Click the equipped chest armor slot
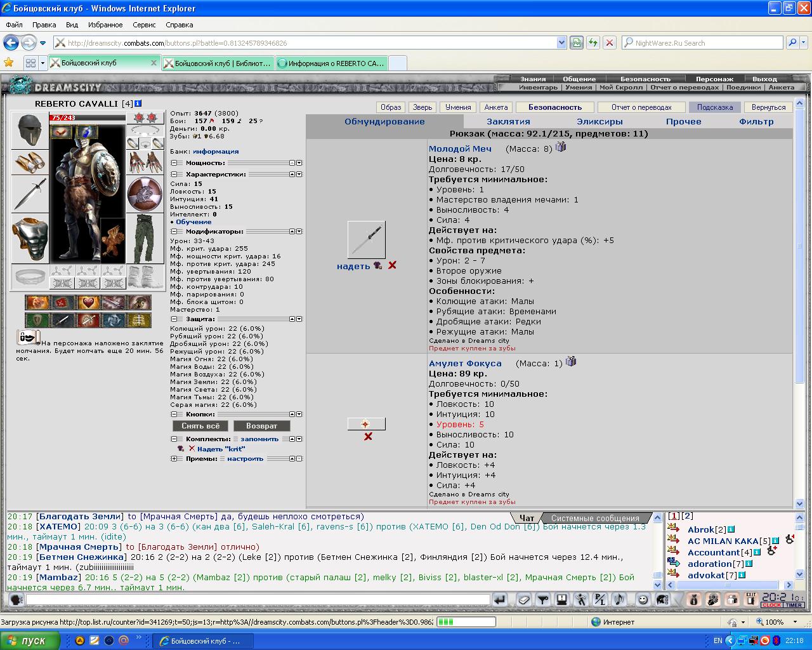Screen dimensions: 812x650 coord(30,239)
